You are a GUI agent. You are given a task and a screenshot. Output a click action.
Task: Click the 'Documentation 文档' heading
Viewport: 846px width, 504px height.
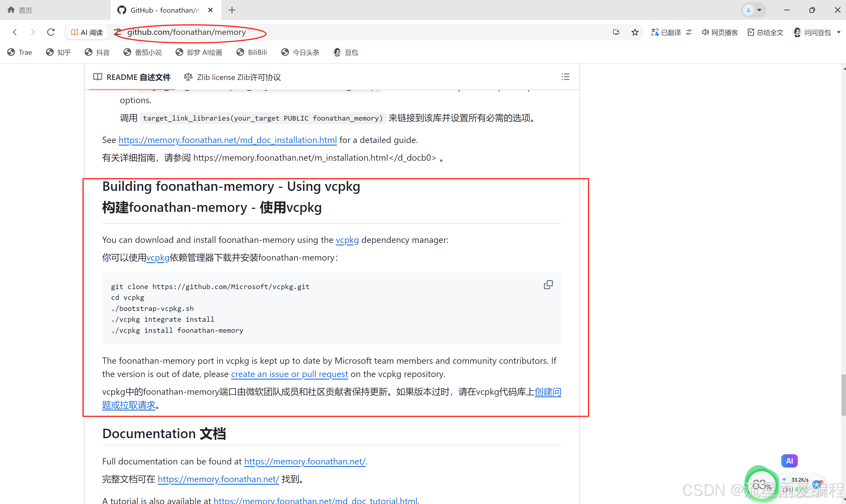164,433
